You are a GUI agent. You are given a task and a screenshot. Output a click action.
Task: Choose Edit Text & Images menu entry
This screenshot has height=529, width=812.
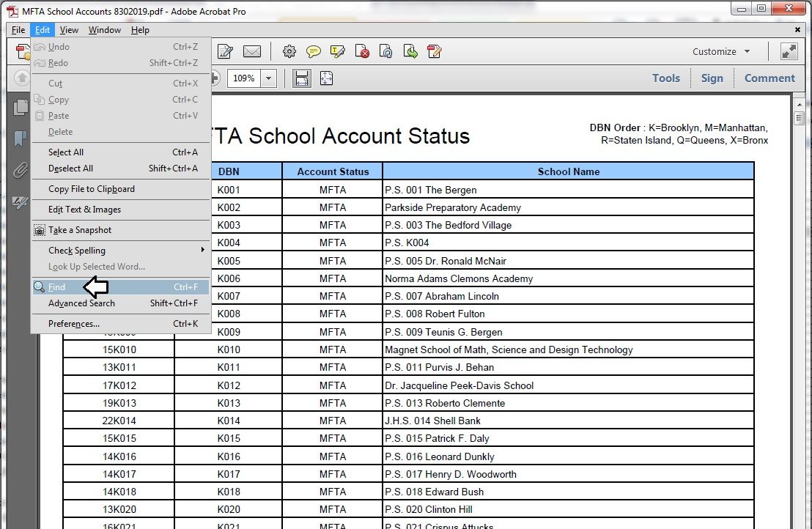[121, 209]
